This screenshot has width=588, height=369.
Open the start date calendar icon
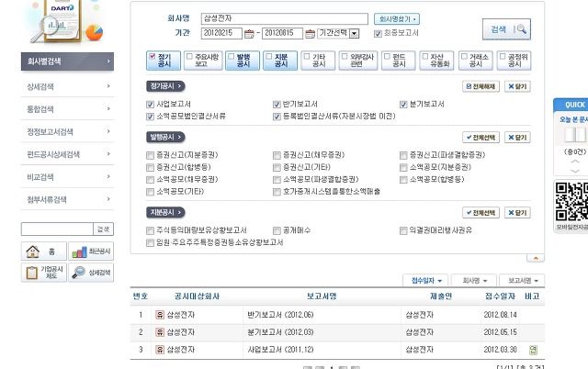point(249,34)
